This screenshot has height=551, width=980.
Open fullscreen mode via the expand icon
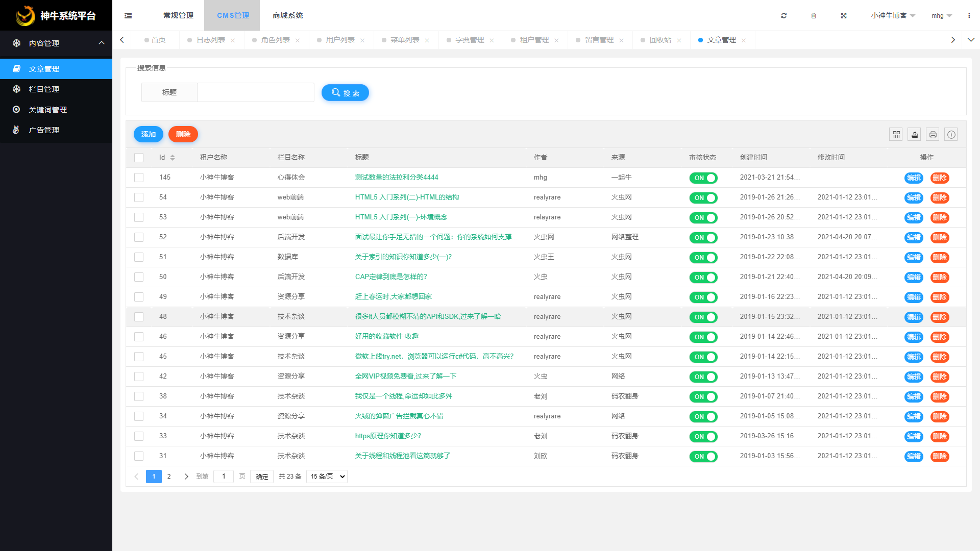[844, 16]
